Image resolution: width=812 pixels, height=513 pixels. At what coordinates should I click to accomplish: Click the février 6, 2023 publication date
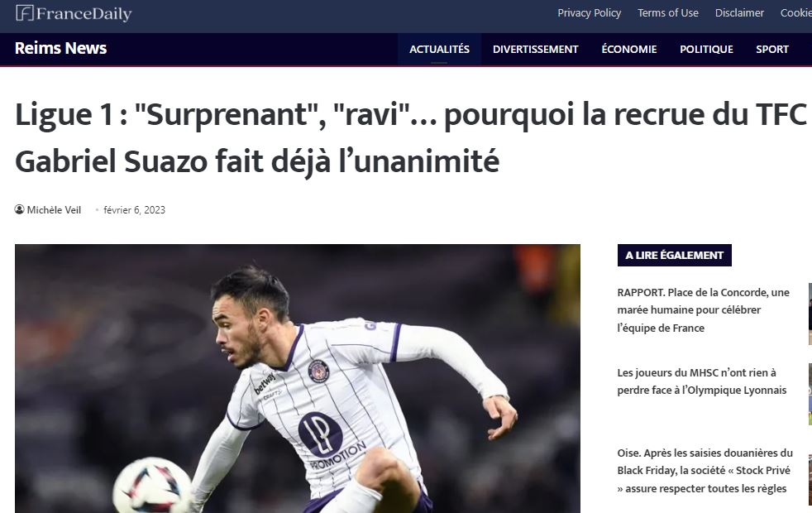tap(134, 210)
